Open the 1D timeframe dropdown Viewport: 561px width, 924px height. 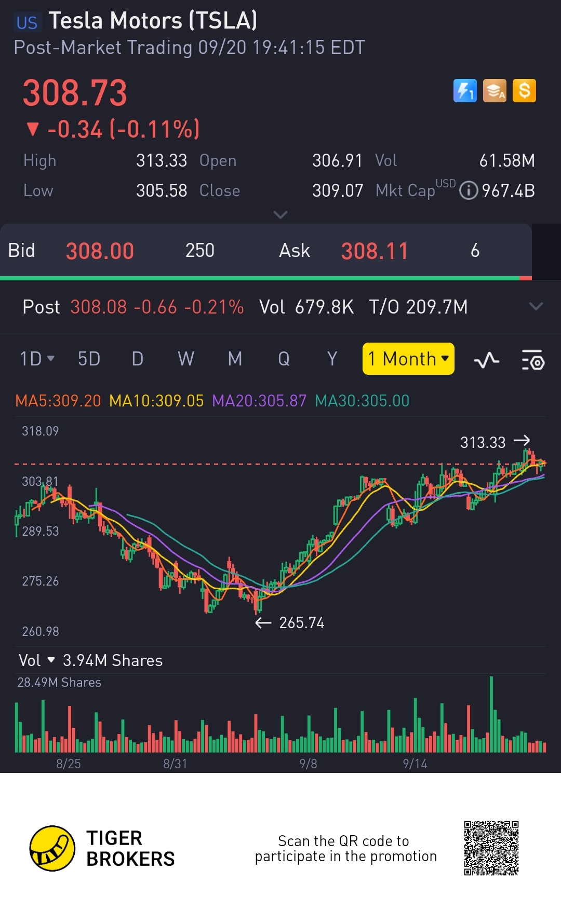(x=37, y=359)
